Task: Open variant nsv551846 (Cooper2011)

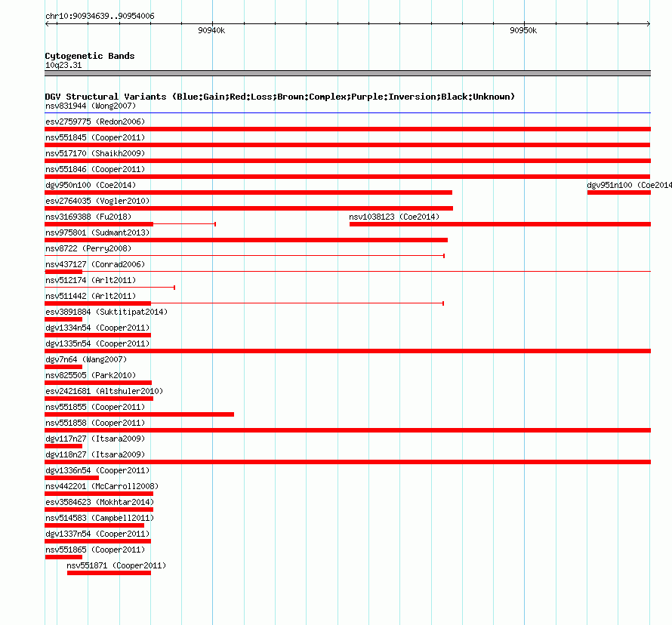Action: tap(95, 169)
